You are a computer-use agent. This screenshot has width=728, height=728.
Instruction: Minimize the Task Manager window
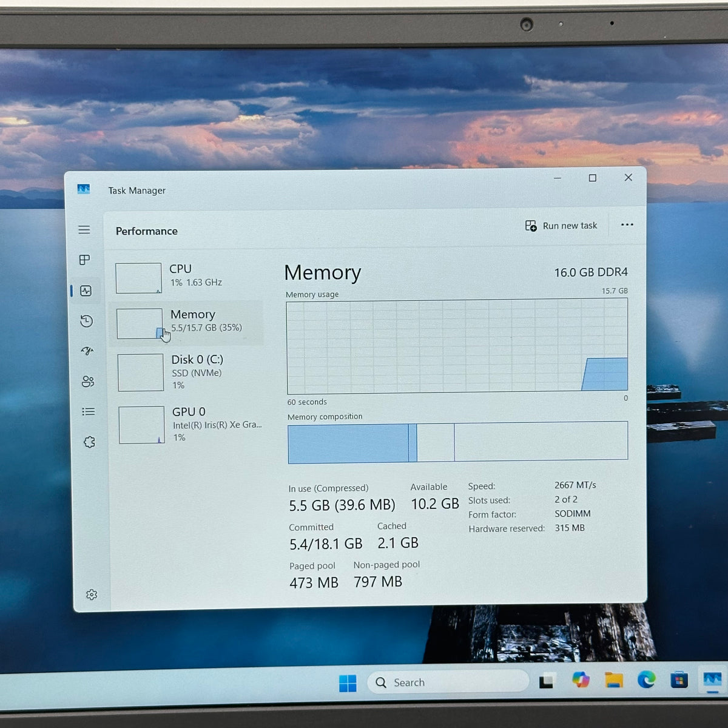coord(558,178)
